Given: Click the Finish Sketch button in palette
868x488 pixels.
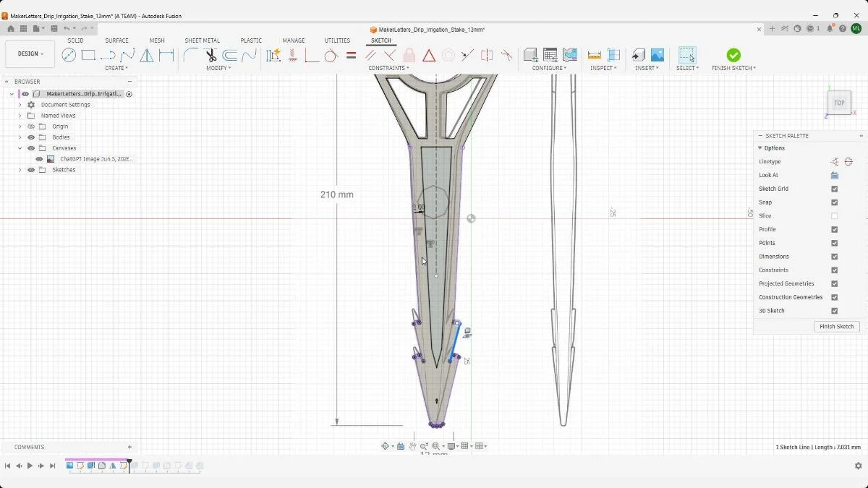Looking at the screenshot, I should pyautogui.click(x=836, y=327).
